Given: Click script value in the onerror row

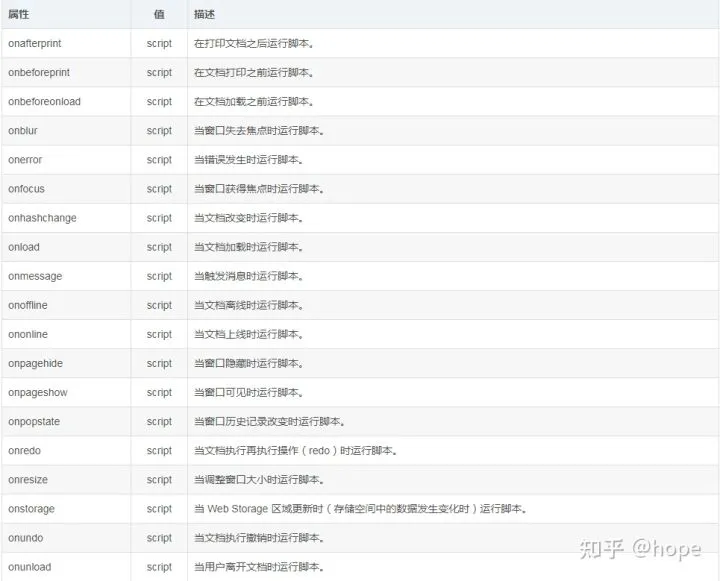Looking at the screenshot, I should (x=159, y=160).
